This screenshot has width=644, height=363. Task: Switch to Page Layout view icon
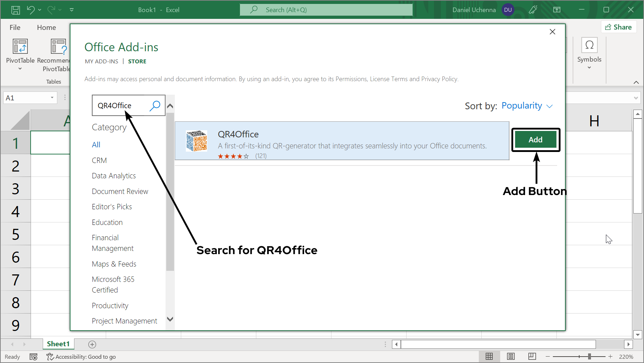[x=511, y=357]
